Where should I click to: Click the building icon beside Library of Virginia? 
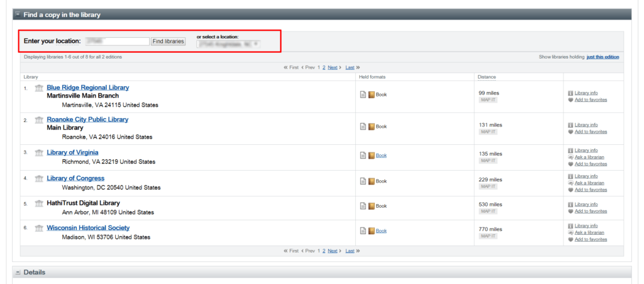click(x=39, y=153)
